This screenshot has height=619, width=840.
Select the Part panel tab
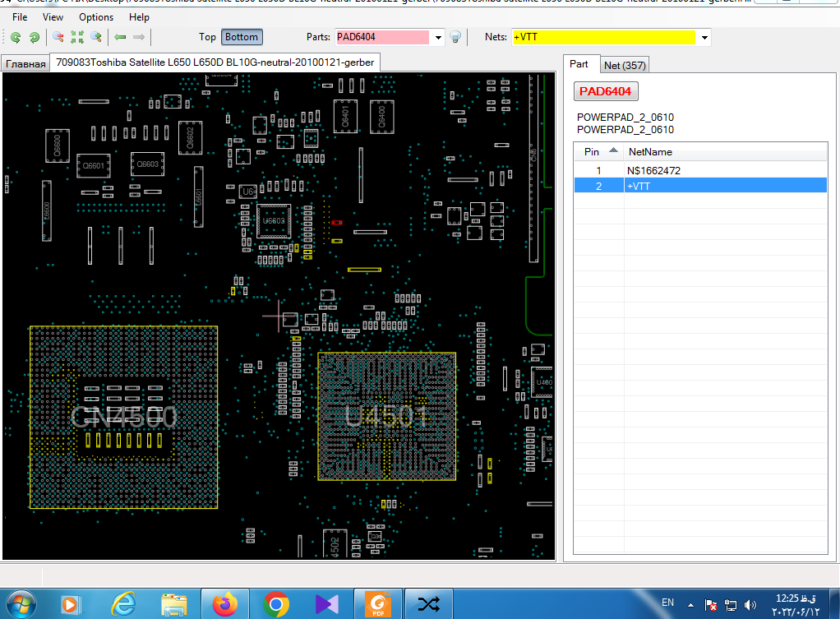(x=579, y=64)
